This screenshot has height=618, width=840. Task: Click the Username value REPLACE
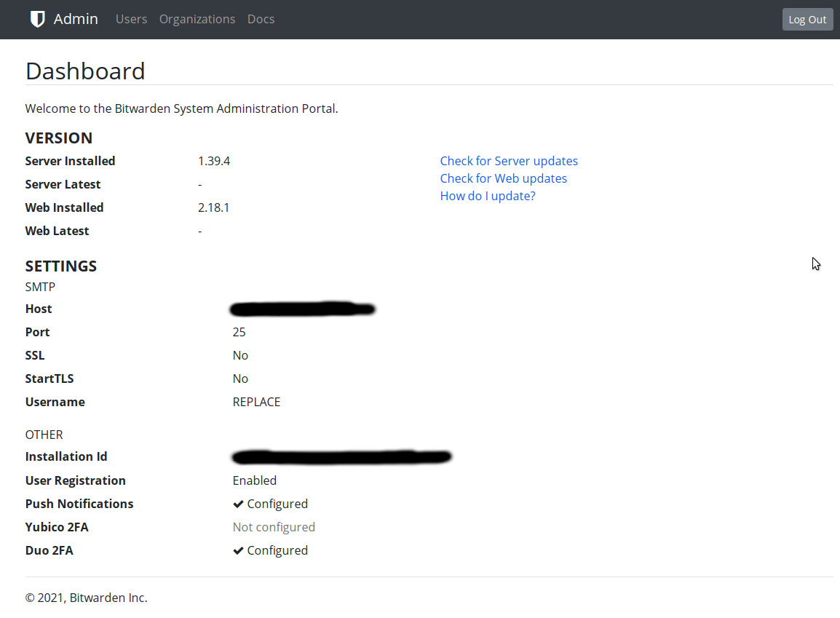click(x=257, y=403)
